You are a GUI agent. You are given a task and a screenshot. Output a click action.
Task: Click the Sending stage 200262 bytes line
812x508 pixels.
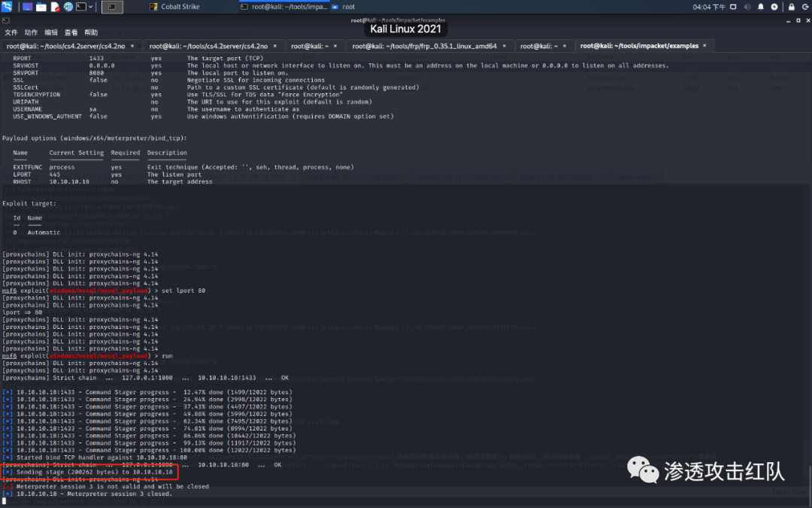click(x=88, y=472)
